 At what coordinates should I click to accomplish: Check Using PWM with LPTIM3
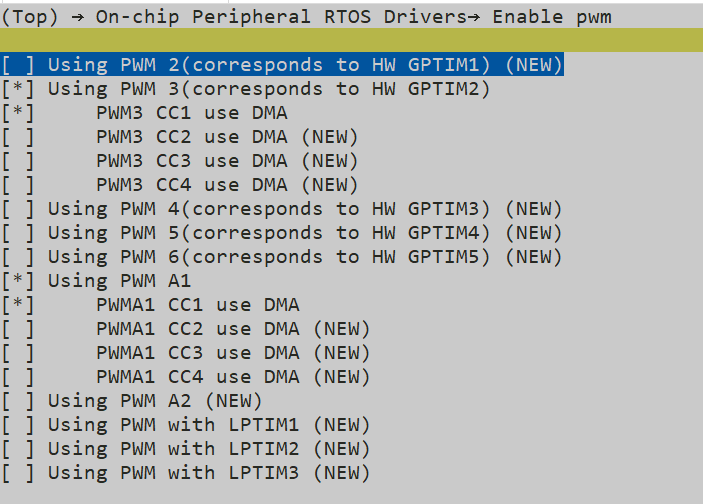(x=19, y=473)
